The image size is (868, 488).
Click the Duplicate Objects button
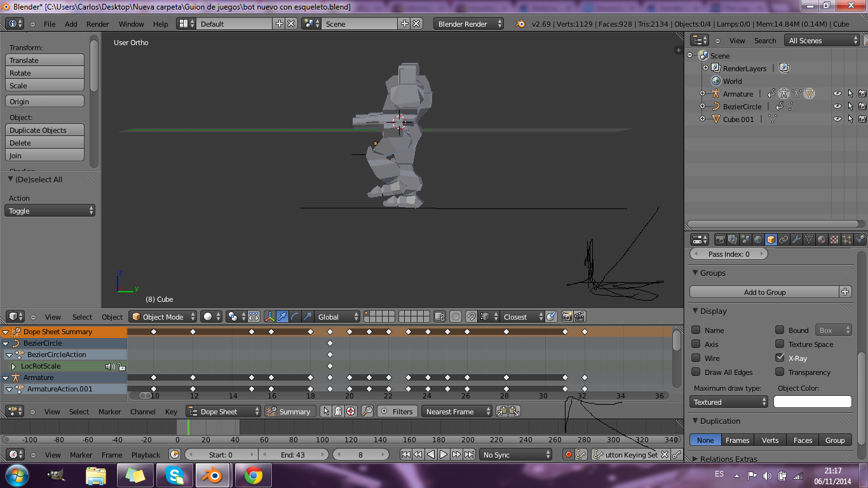[x=44, y=130]
